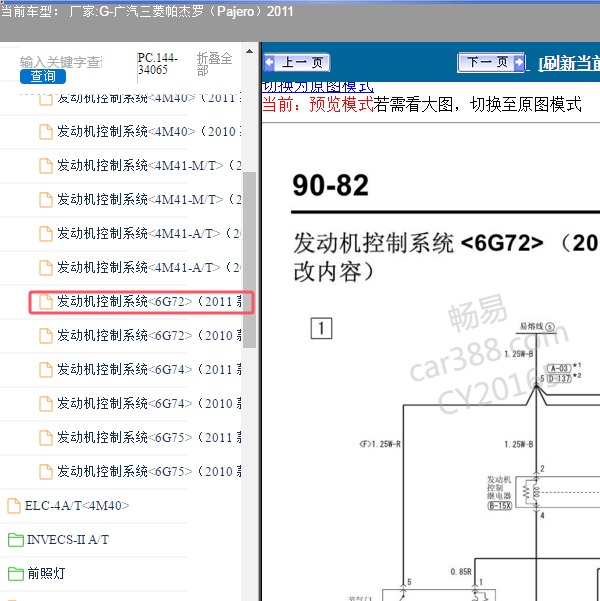Go to previous page with 上一页

coord(297,62)
